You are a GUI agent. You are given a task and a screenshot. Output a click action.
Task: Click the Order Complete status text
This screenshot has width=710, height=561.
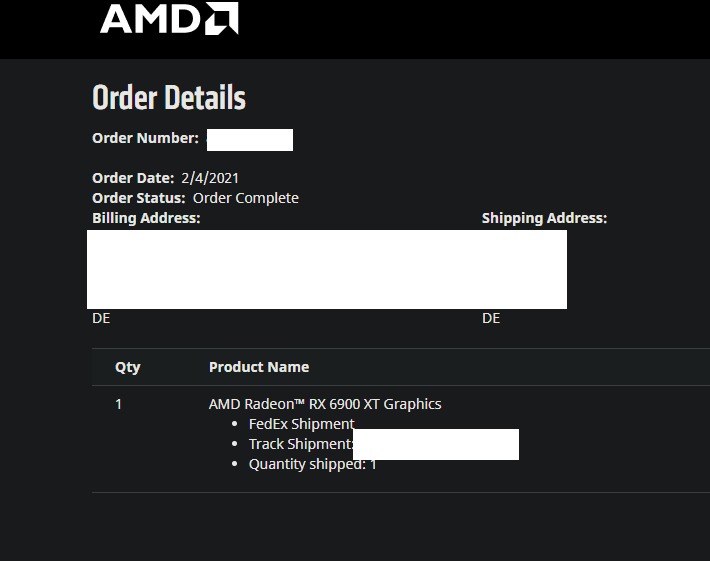point(246,198)
